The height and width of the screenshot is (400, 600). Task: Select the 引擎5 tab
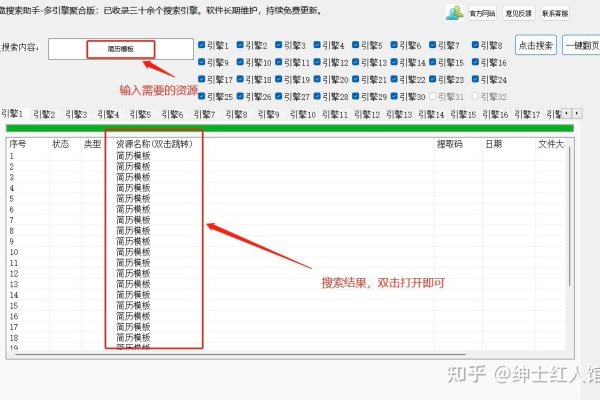[x=140, y=114]
